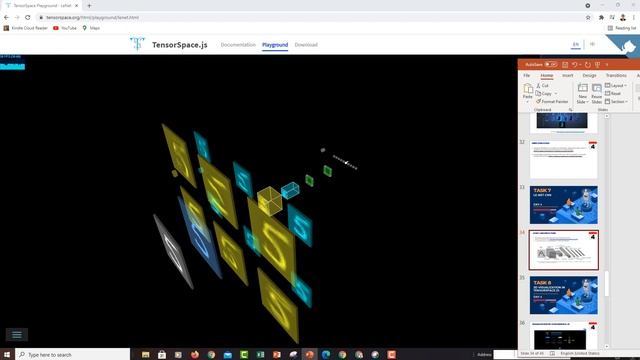Open the Copy dropdown arrow
The image size is (640, 360).
pos(556,94)
